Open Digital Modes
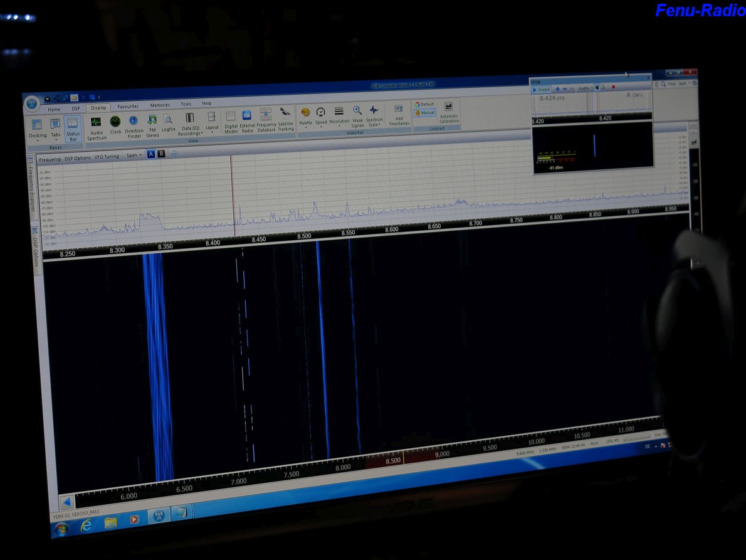746x560 pixels. 231,122
